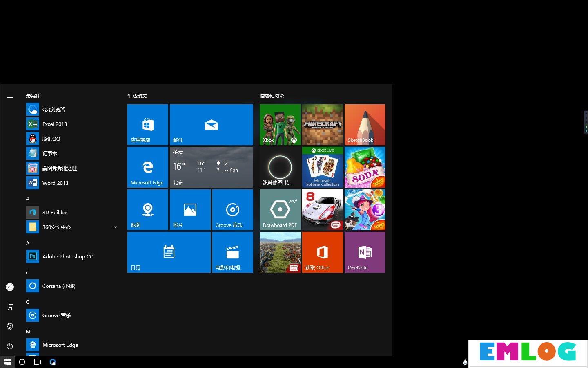Jump via the # section header
Screen dimensions: 588x368
coord(28,199)
